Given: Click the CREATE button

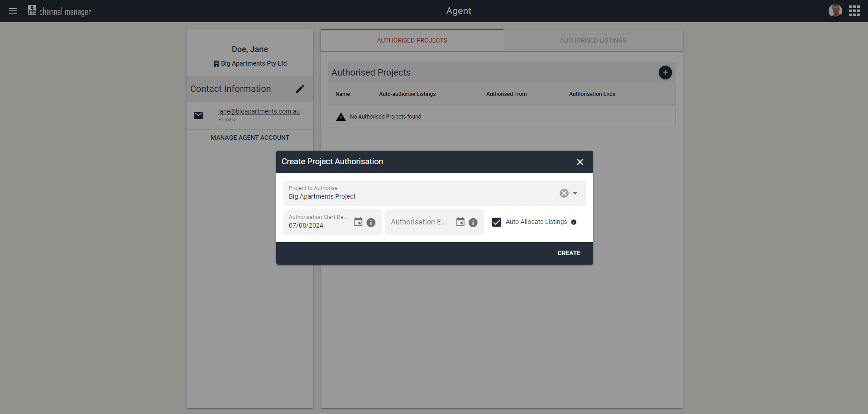Looking at the screenshot, I should coord(569,253).
